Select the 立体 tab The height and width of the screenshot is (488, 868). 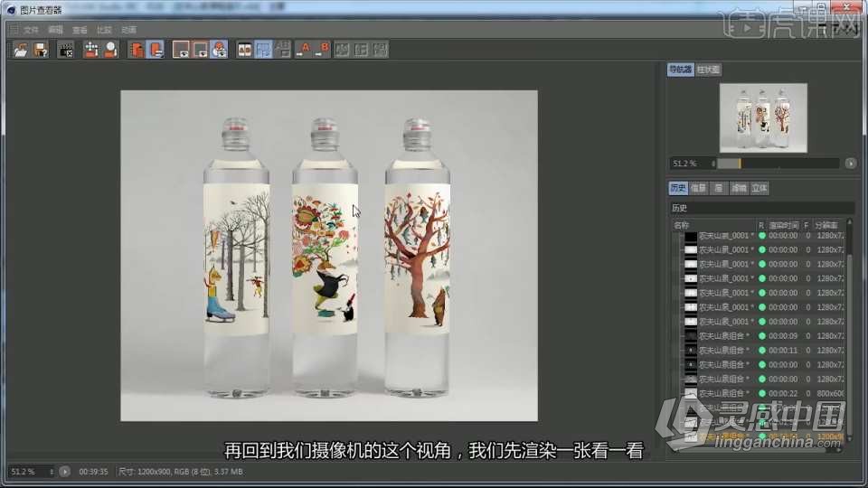tap(759, 188)
